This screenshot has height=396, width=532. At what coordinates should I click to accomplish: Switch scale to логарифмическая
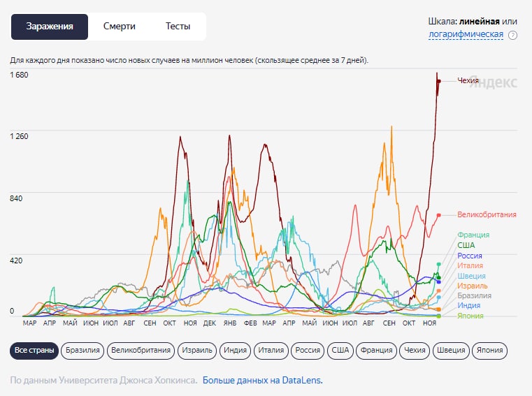(x=466, y=34)
